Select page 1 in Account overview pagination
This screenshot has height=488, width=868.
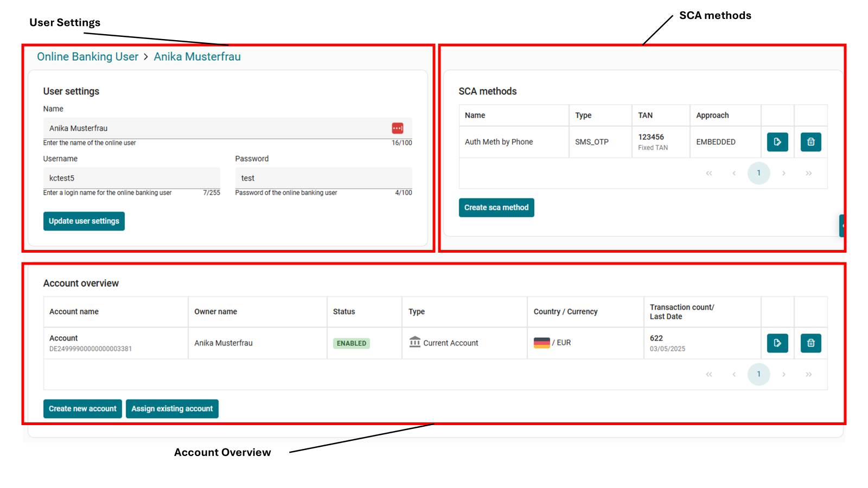758,375
